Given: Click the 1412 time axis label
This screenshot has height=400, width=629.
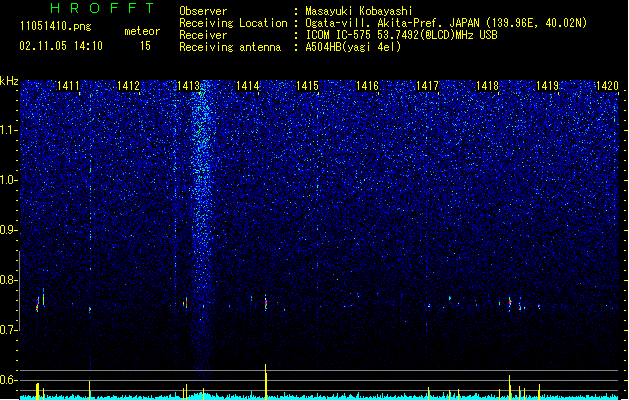Looking at the screenshot, I should point(128,86).
